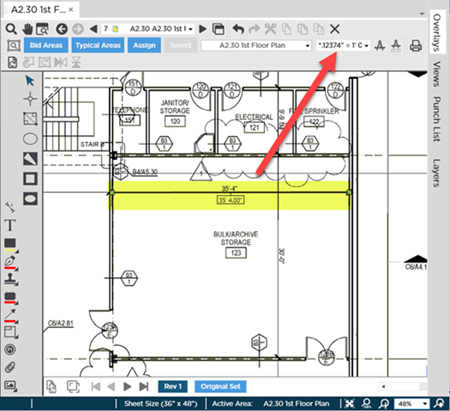Screen dimensions: 450x411
Task: Select the callout box tool in left toolbar
Action: (x=10, y=332)
